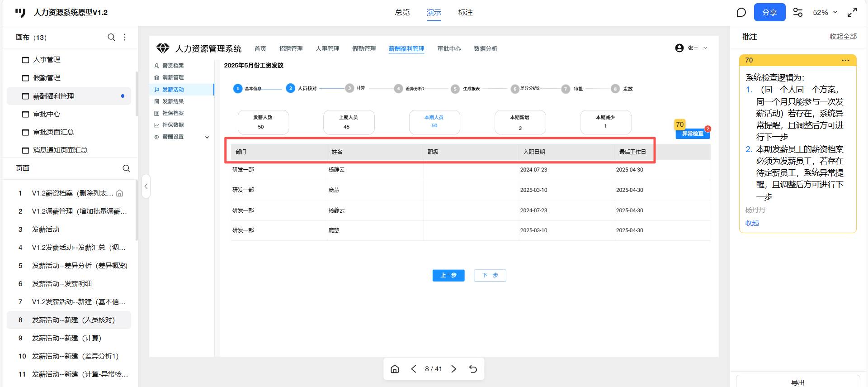Select page 5 发薪活动--差异分析
The image size is (868, 387).
pyautogui.click(x=80, y=266)
